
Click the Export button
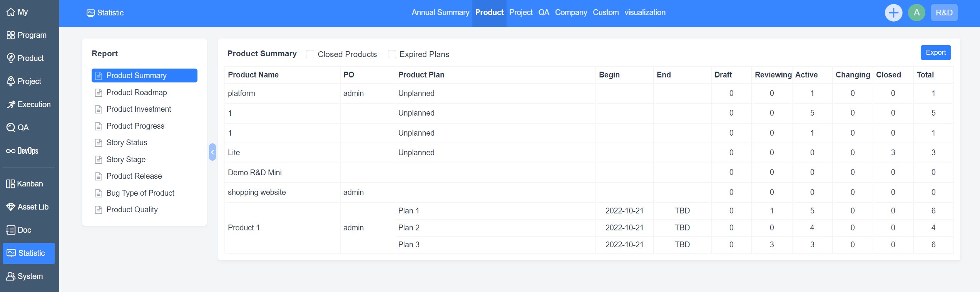click(x=935, y=53)
